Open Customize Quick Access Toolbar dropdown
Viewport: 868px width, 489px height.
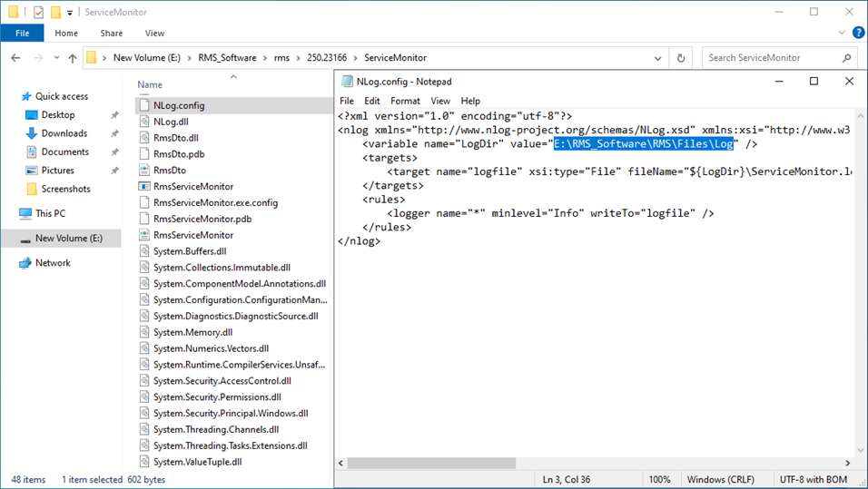[x=70, y=12]
